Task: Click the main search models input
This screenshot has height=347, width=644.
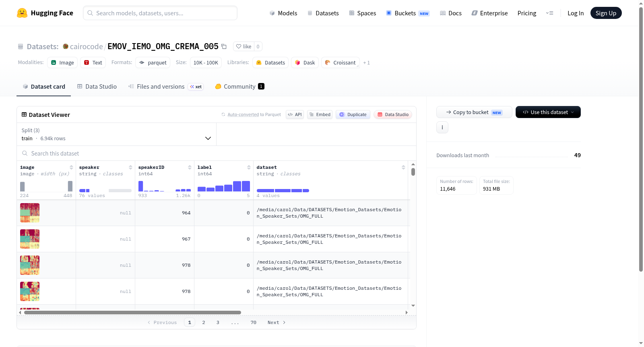Action: 160,13
